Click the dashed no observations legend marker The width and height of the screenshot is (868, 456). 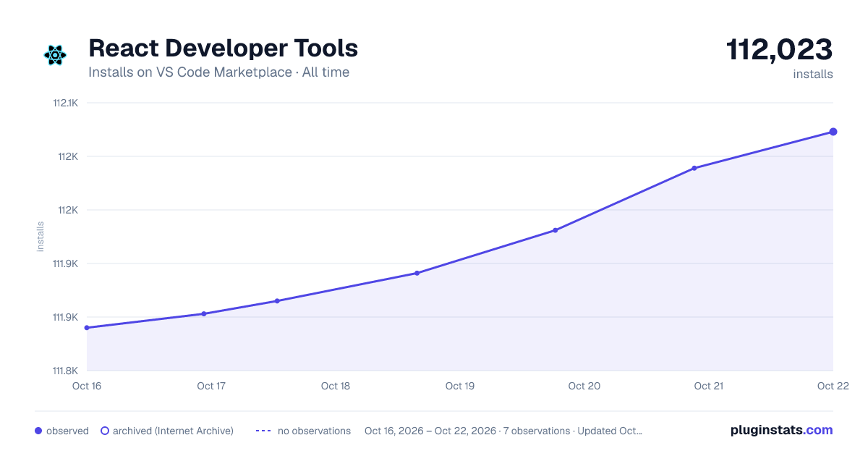point(263,431)
